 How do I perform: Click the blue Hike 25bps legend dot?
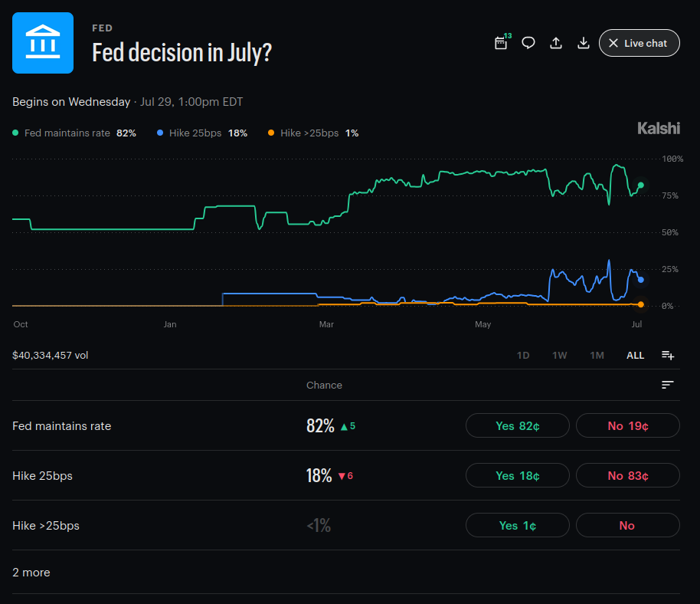(x=160, y=133)
